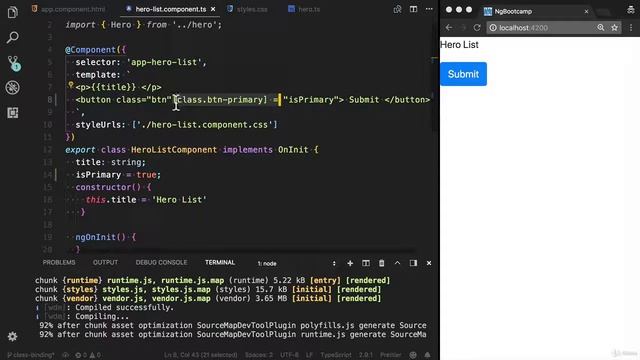Change language mode via TypeScript status item
The image size is (640, 360).
pyautogui.click(x=336, y=355)
